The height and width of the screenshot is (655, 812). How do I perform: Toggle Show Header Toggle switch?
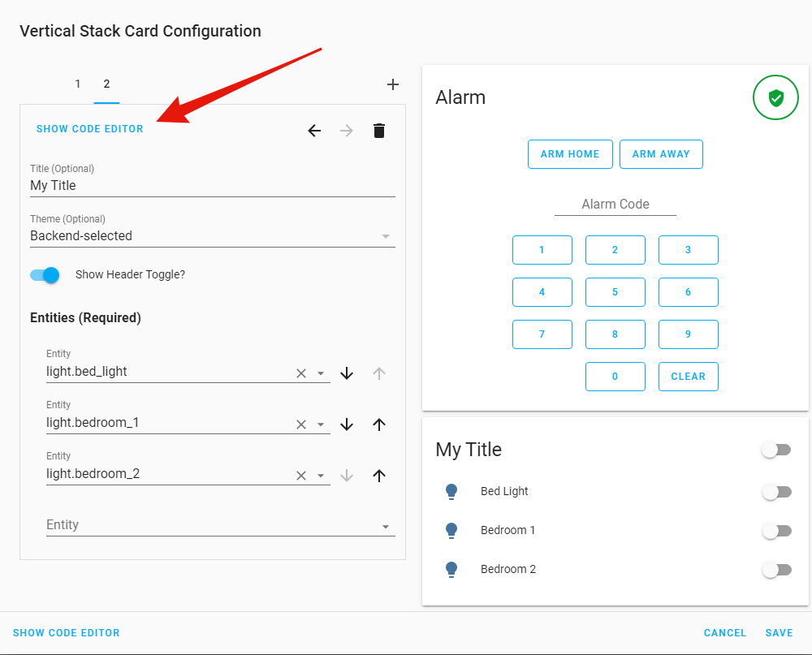point(45,275)
